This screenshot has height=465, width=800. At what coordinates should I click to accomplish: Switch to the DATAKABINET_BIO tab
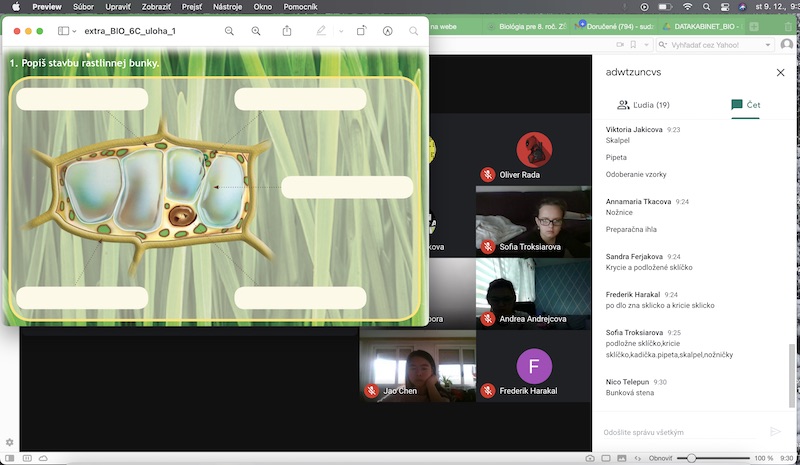pos(702,26)
